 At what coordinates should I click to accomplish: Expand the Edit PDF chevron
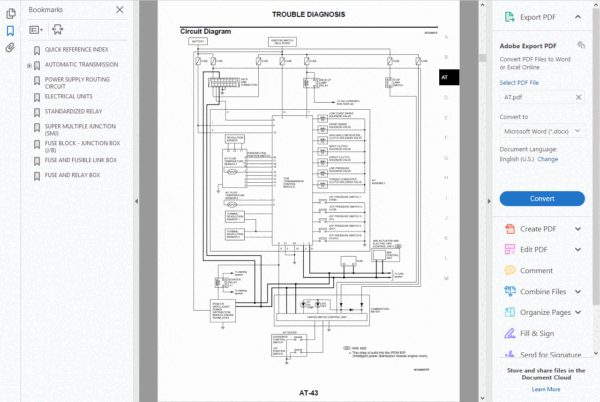[578, 250]
